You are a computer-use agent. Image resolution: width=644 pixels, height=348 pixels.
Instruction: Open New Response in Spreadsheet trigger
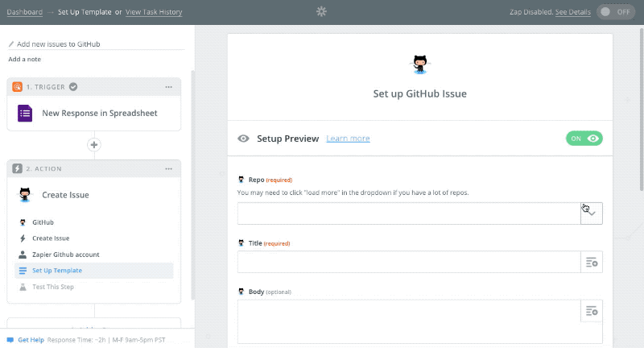tap(94, 113)
